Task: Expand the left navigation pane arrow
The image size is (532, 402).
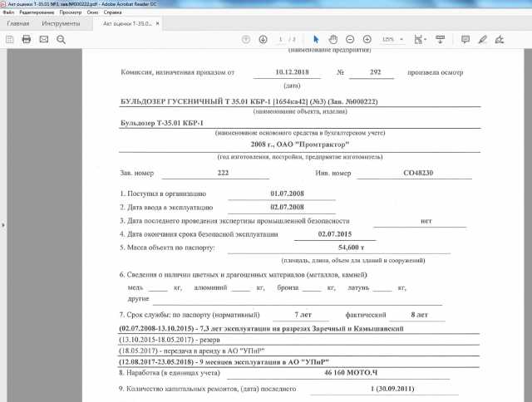Action: [x=3, y=225]
